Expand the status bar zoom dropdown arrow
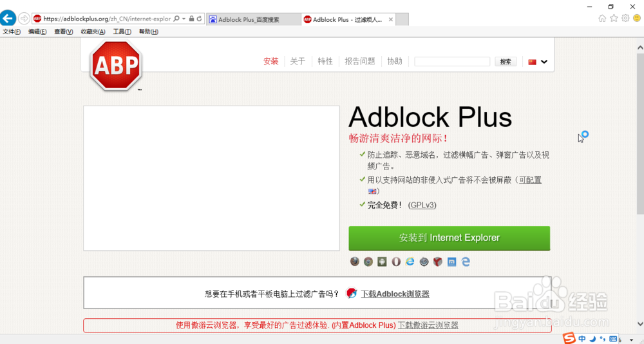The height and width of the screenshot is (344, 644). pyautogui.click(x=631, y=339)
